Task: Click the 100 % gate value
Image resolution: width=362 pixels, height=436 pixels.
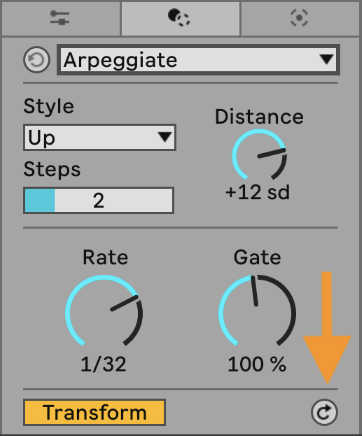Action: (x=257, y=364)
